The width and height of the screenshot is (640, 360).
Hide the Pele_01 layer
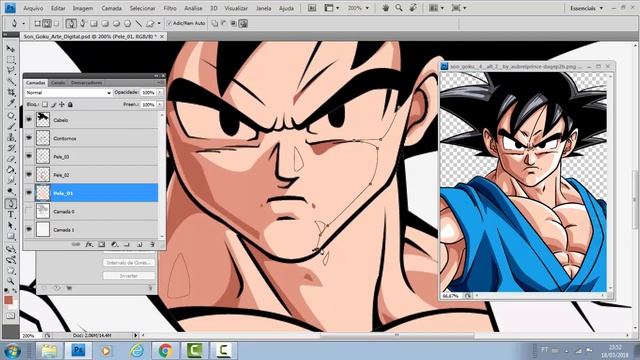click(x=29, y=193)
